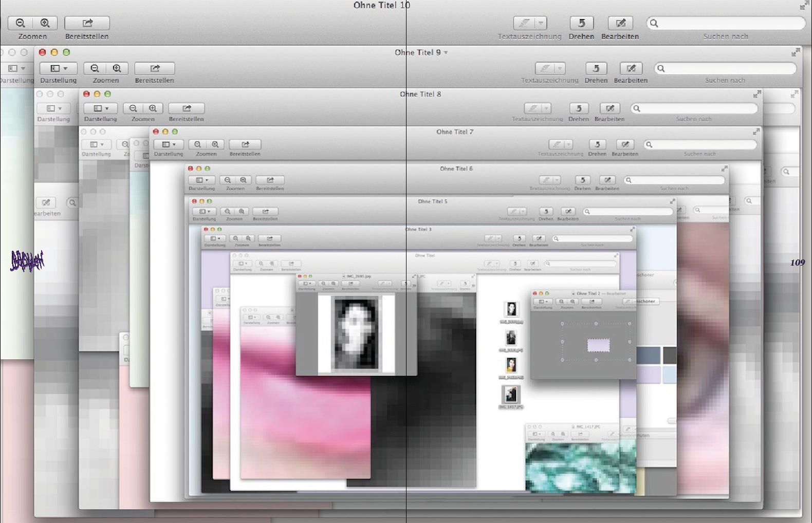Click Bereitstellen share icon in Ohne Titel 9
This screenshot has height=523, width=812.
click(x=155, y=68)
